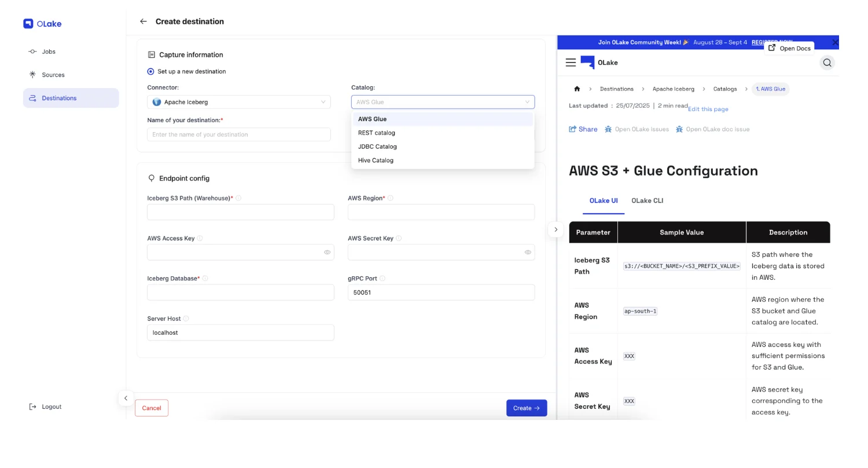
Task: Collapse the left sidebar with chevron
Action: (x=126, y=398)
